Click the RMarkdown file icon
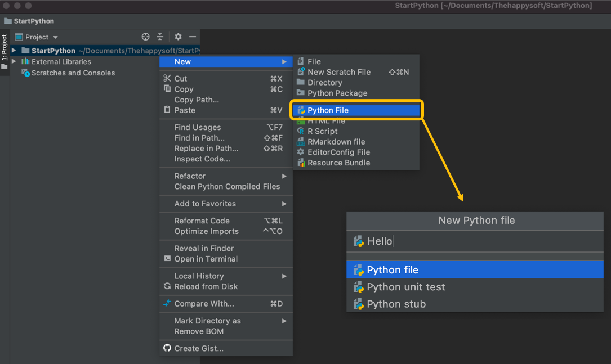Screen dimensions: 611x364 click(301, 142)
